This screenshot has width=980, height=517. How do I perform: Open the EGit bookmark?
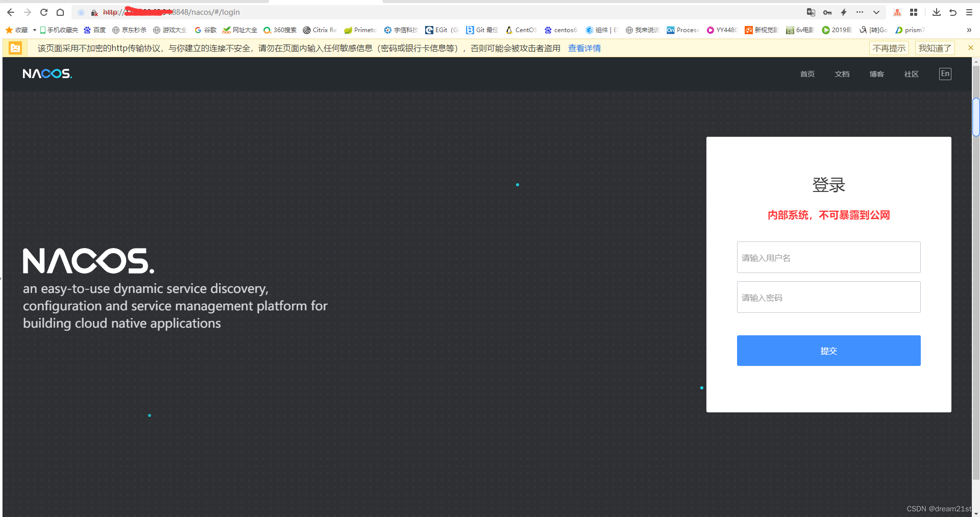coord(442,30)
